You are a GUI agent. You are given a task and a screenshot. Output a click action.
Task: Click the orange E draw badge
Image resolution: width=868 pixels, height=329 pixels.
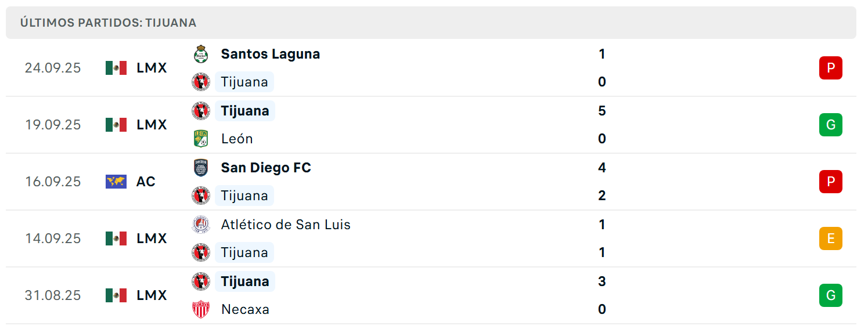click(831, 238)
